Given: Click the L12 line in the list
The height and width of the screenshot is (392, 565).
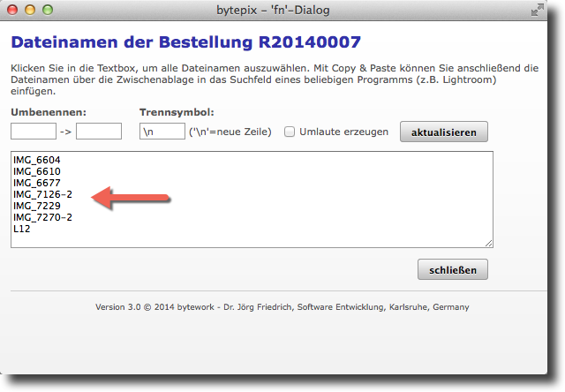Looking at the screenshot, I should [22, 229].
